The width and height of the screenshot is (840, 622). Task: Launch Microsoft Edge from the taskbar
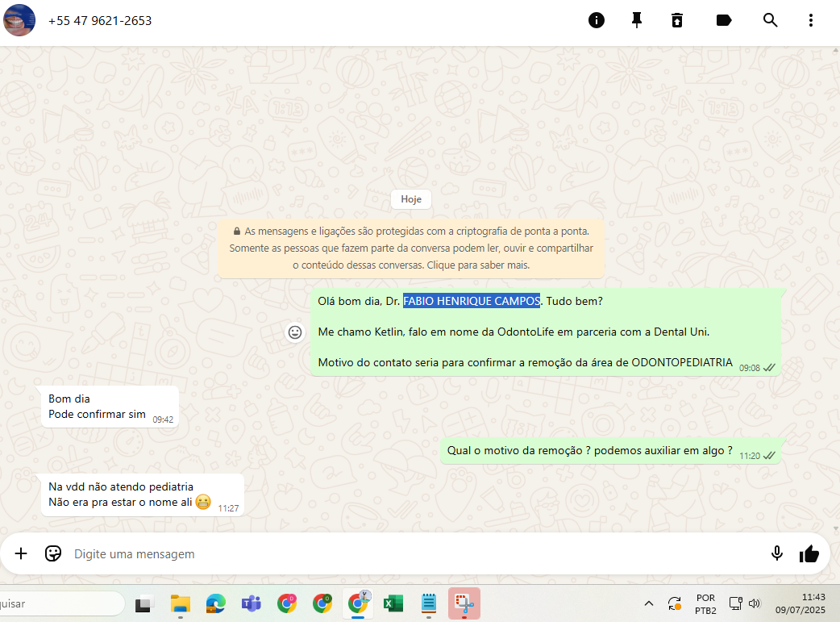click(x=216, y=603)
